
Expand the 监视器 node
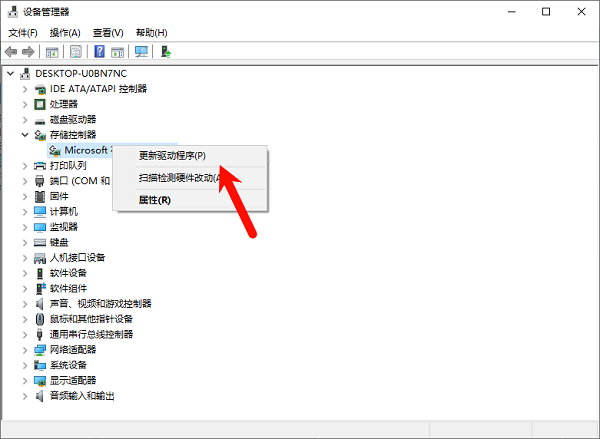25,227
